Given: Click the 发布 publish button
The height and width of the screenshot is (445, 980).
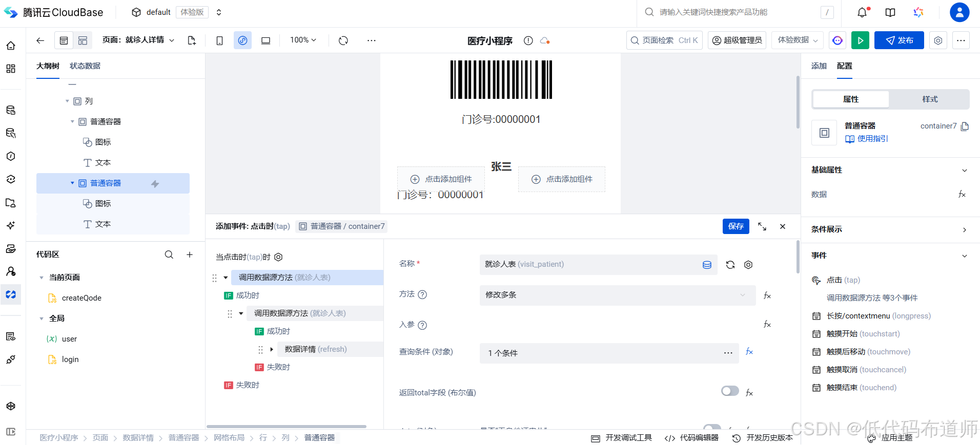Looking at the screenshot, I should [x=899, y=40].
